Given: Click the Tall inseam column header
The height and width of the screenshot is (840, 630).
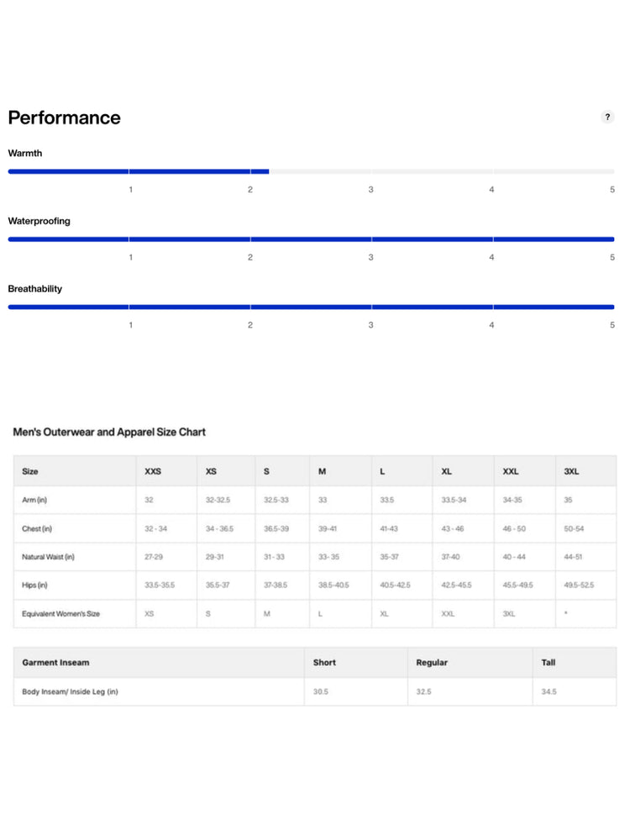Looking at the screenshot, I should point(548,663).
